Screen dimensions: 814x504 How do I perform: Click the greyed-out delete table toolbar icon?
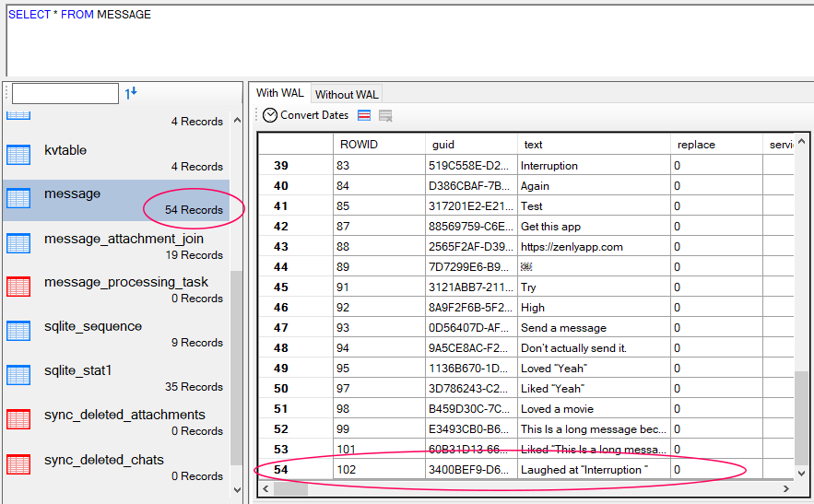coord(385,115)
